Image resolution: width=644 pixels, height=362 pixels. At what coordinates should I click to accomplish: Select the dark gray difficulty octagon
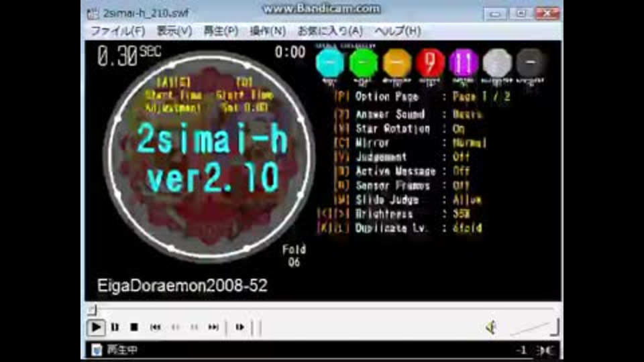point(530,63)
